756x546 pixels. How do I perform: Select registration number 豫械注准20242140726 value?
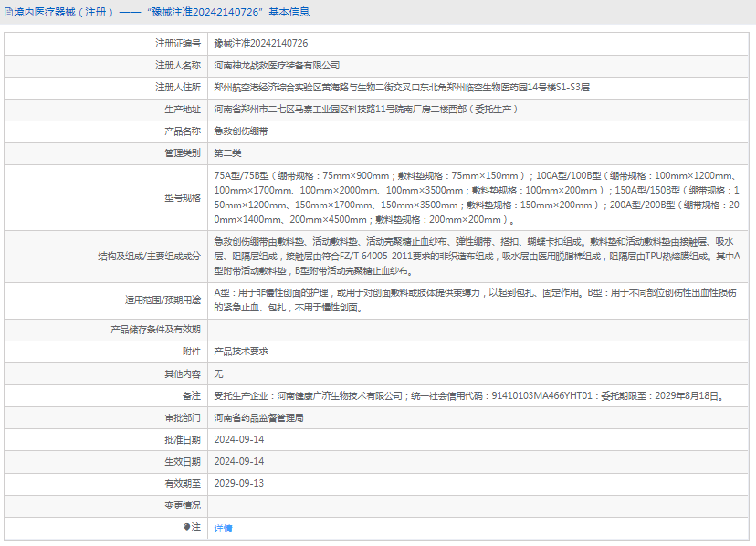pos(261,44)
